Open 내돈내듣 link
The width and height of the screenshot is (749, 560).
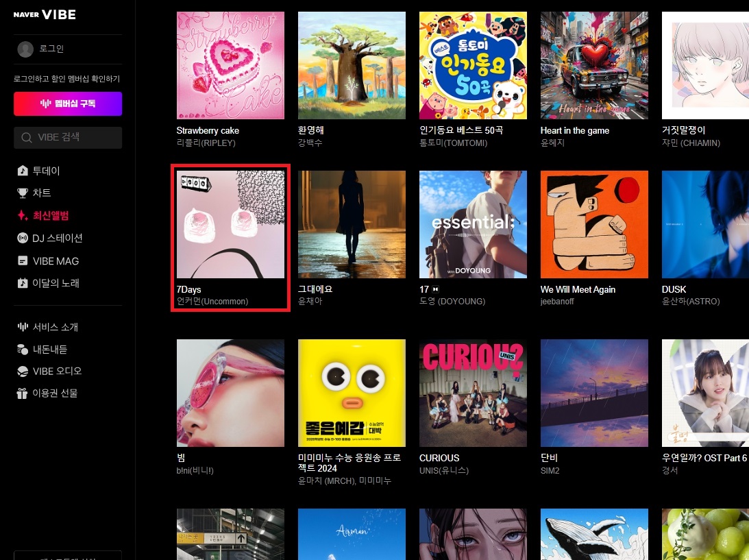[49, 350]
